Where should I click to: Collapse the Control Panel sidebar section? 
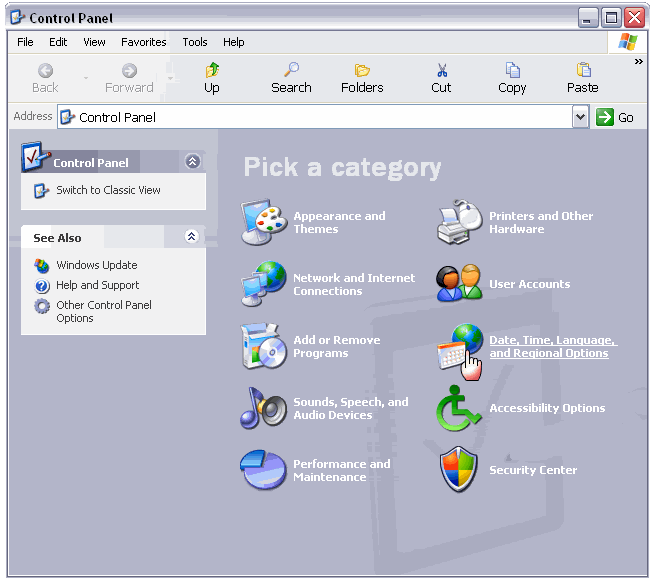click(192, 161)
